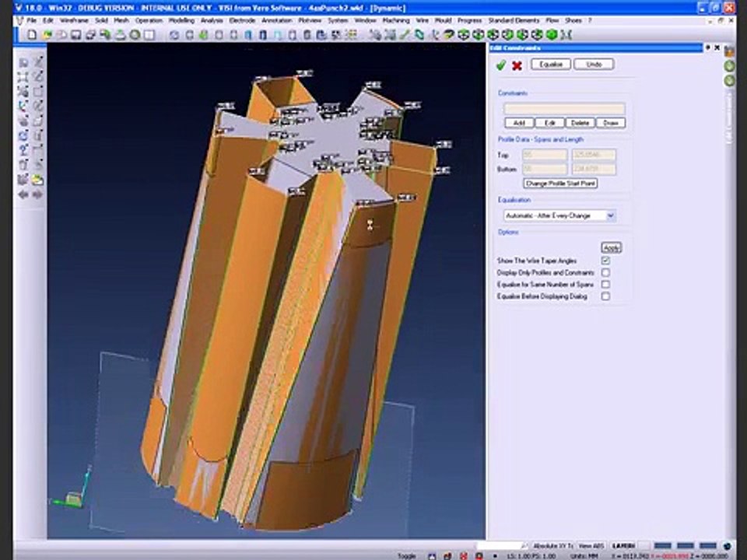Image resolution: width=747 pixels, height=560 pixels.
Task: Click the Equalise button
Action: (x=551, y=65)
